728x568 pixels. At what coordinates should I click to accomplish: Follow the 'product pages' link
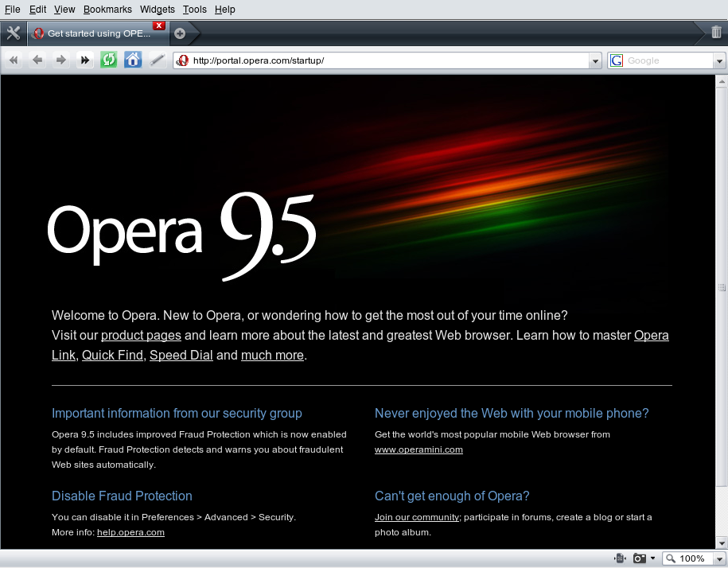pos(141,336)
